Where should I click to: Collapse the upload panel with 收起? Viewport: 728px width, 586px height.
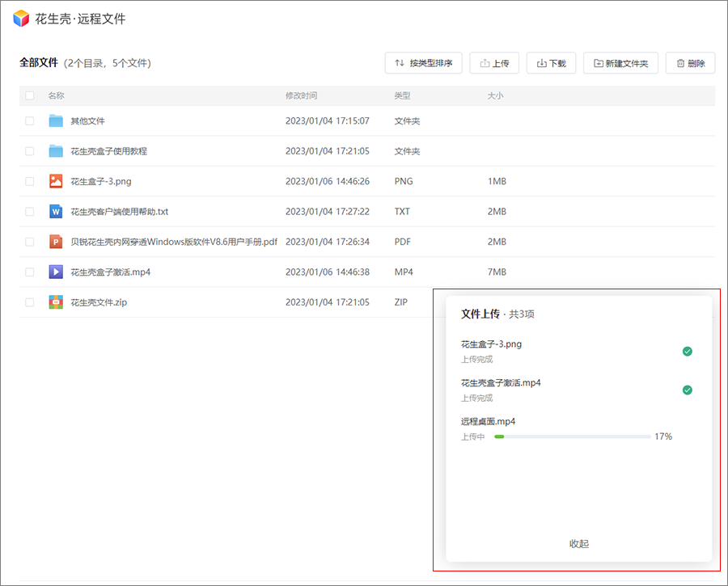click(x=579, y=544)
